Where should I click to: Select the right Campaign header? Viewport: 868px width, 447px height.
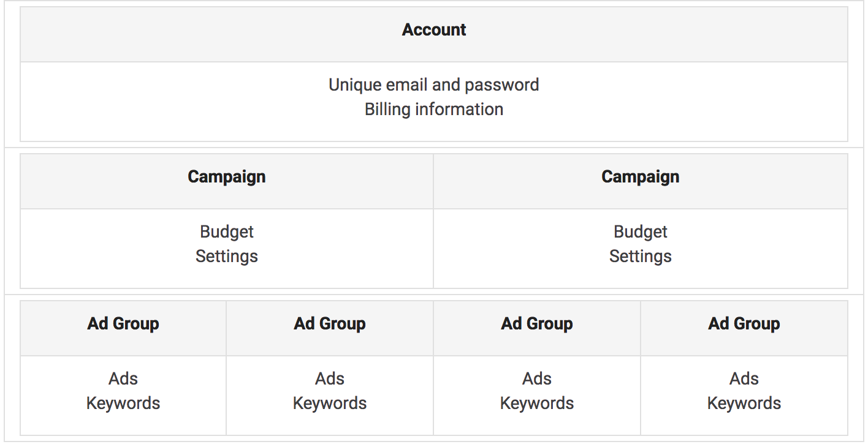click(641, 177)
